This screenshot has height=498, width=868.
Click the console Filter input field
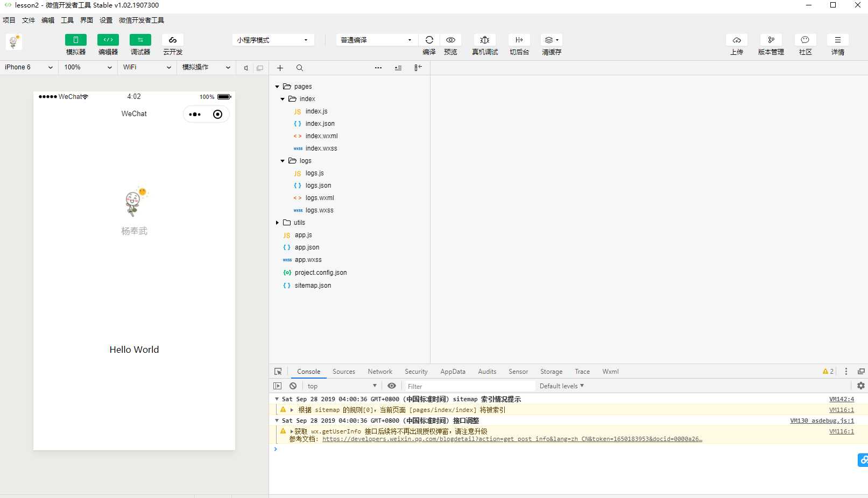(x=470, y=386)
